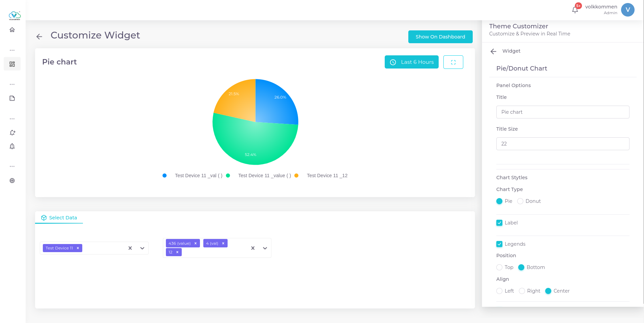The image size is (644, 323).
Task: Remove the Test Device 11 tag
Action: pyautogui.click(x=78, y=248)
